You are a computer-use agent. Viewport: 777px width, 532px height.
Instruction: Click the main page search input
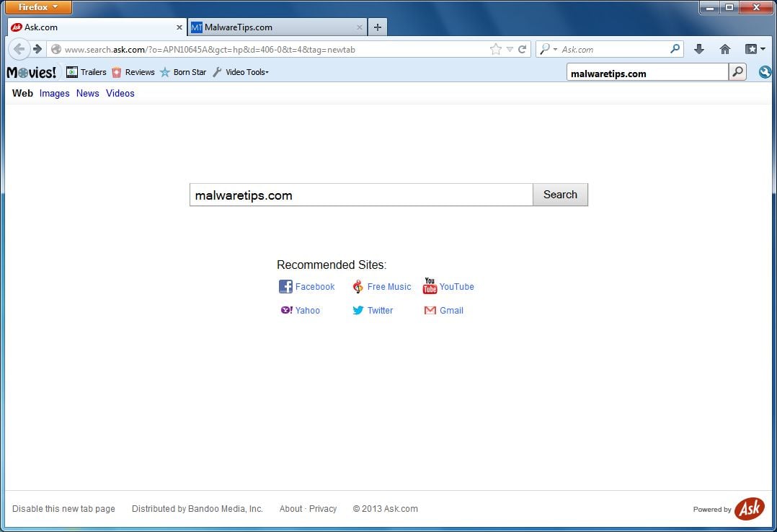tap(361, 195)
